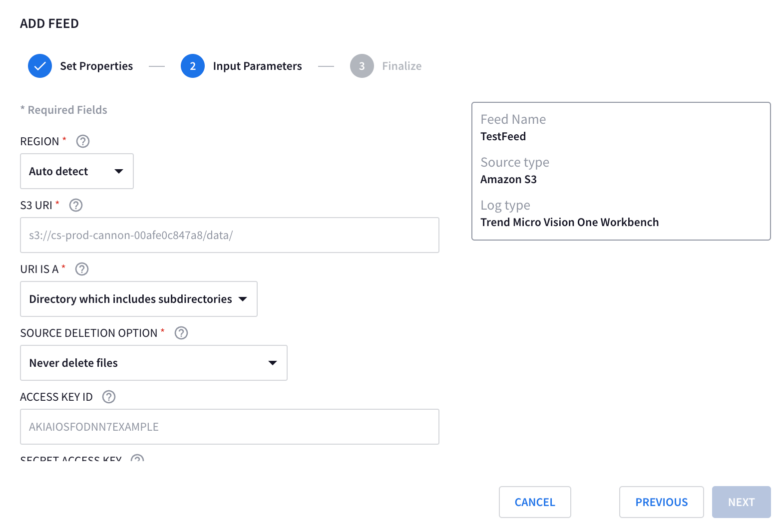Click the Trend Micro Vision One Workbench text
The width and height of the screenshot is (777, 532).
tap(569, 222)
